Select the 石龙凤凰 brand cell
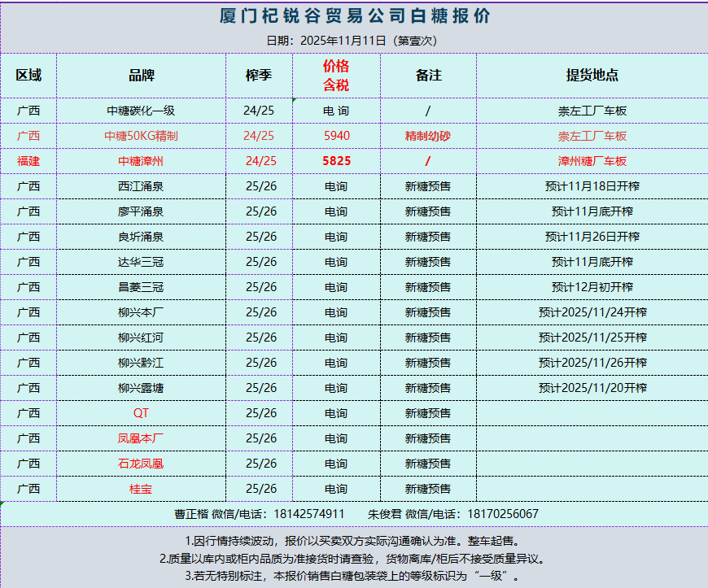Screen dimensions: 708x588 [x=142, y=464]
